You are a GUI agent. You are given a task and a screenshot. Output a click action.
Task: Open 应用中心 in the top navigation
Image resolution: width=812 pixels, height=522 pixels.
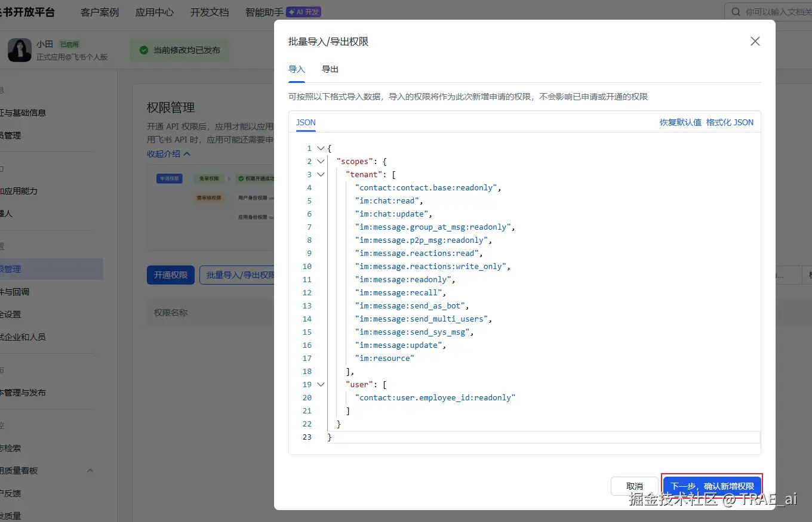[155, 12]
